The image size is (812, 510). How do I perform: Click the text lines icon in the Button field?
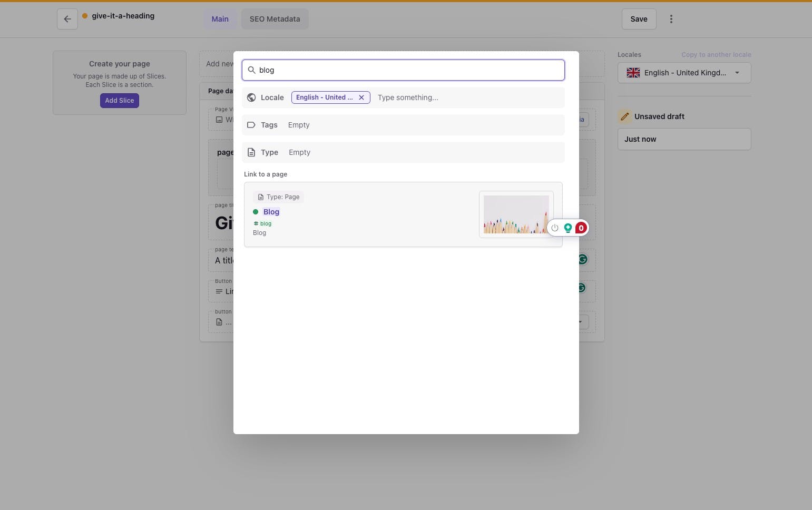(219, 291)
